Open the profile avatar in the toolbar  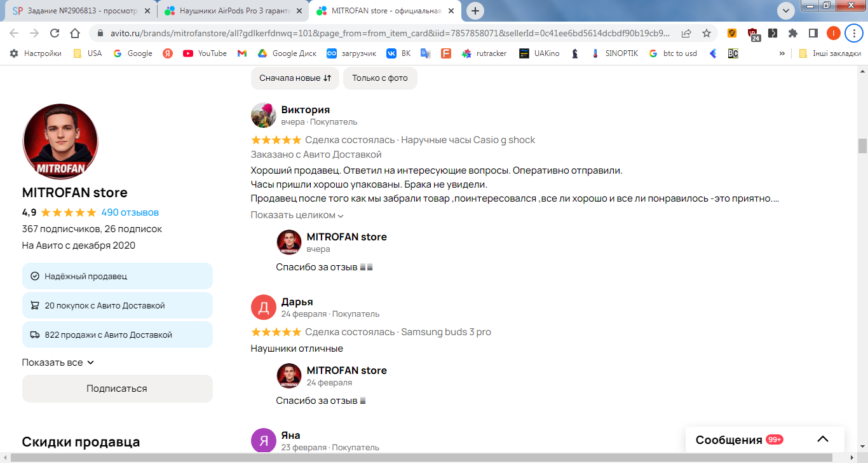833,34
